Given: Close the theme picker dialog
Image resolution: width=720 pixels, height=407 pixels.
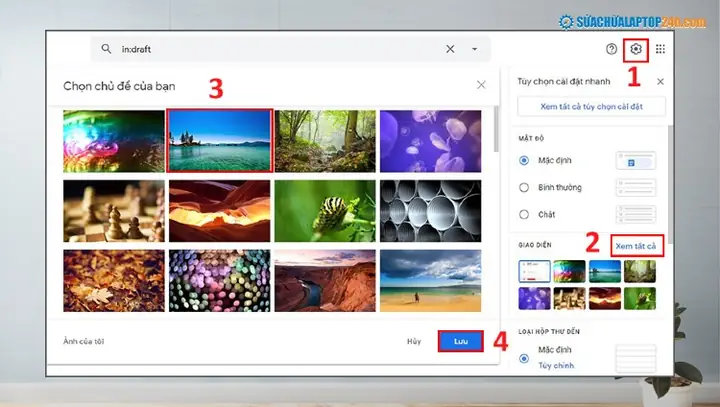Looking at the screenshot, I should pyautogui.click(x=481, y=85).
